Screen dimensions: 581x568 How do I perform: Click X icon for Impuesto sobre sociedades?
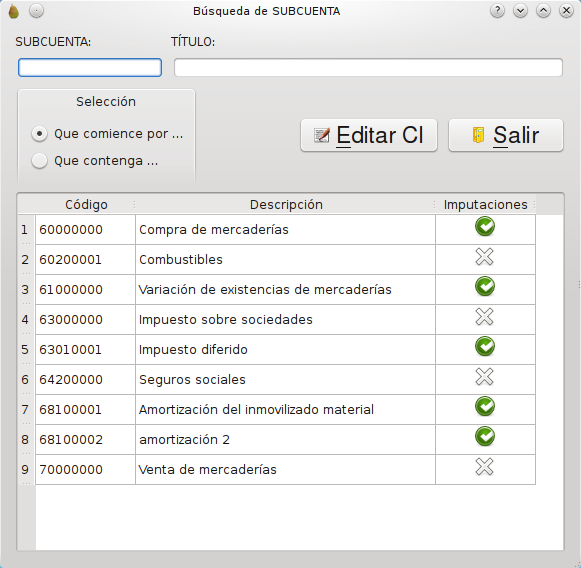pos(485,317)
